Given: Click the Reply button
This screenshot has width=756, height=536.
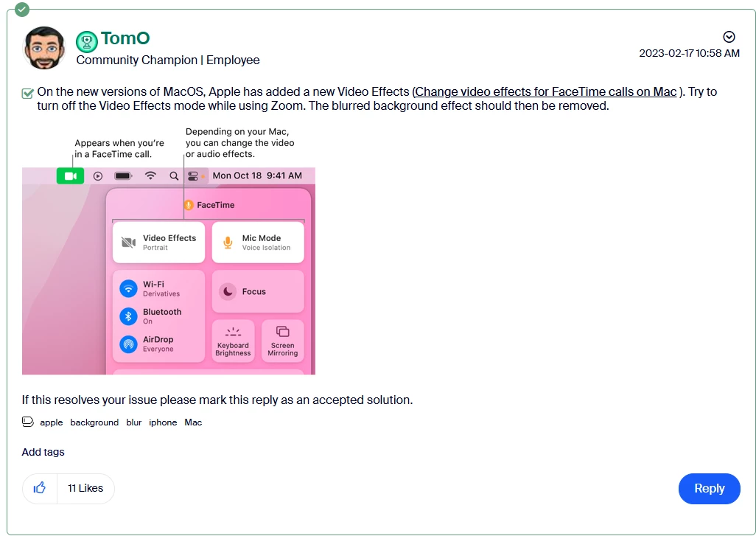Looking at the screenshot, I should coord(710,489).
